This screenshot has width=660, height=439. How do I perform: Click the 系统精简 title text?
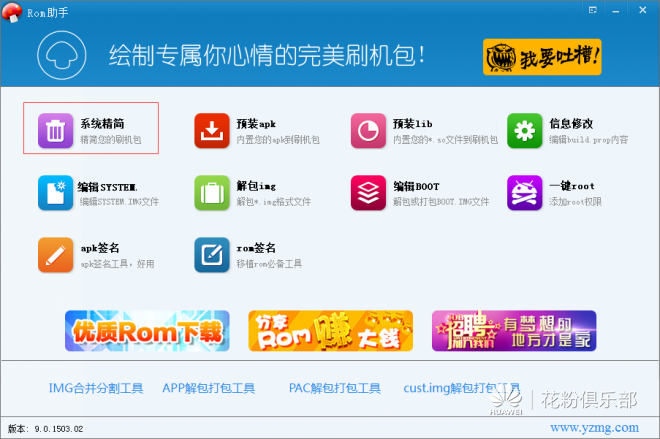(x=102, y=124)
